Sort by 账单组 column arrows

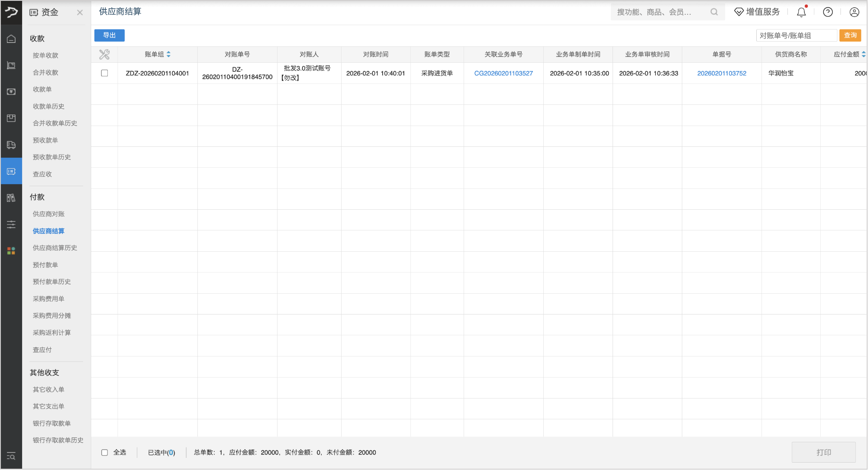click(x=168, y=54)
